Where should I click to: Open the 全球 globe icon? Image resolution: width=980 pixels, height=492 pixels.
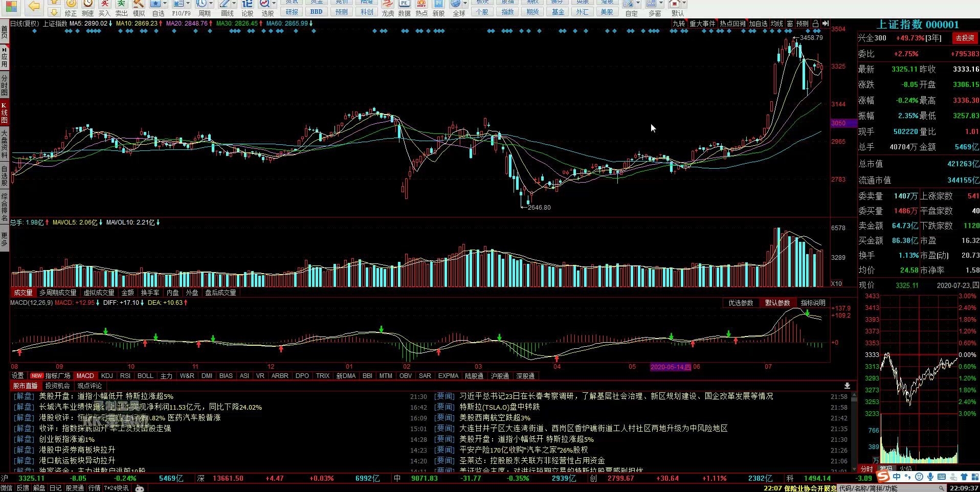pyautogui.click(x=456, y=4)
